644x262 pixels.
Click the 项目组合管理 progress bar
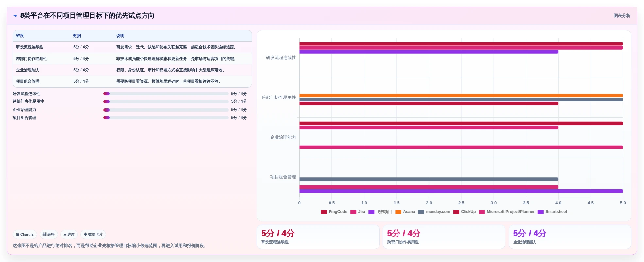coord(166,118)
